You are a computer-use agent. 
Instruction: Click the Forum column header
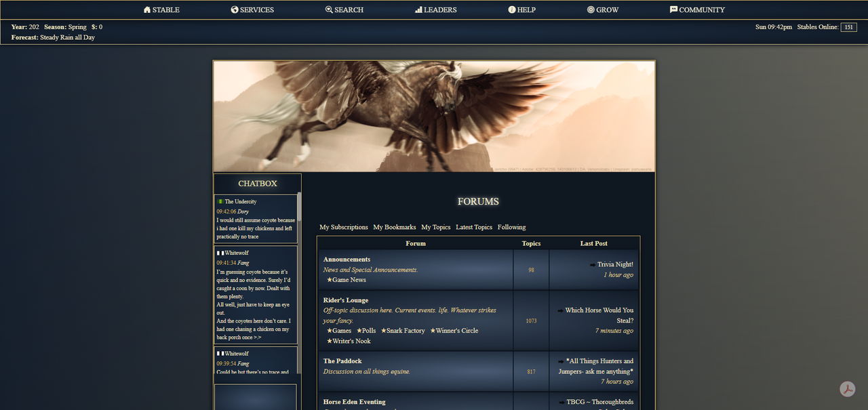[x=416, y=243]
